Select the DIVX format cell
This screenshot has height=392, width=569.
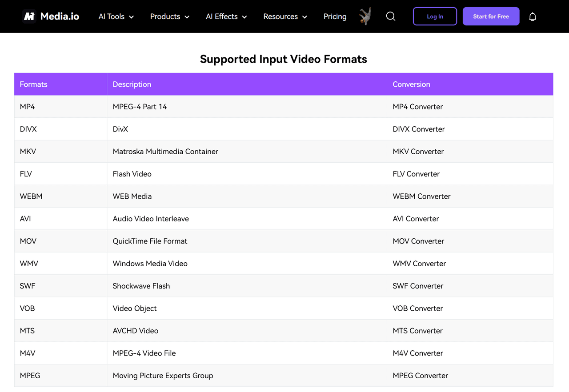point(60,129)
